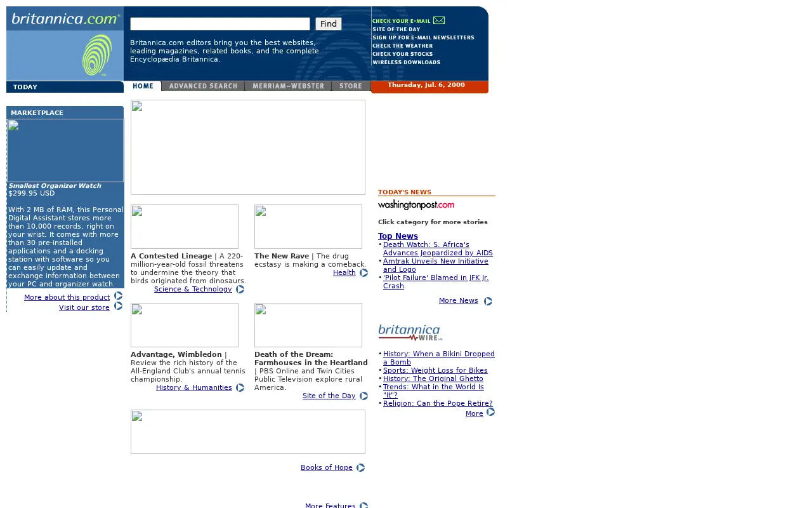This screenshot has height=508, width=812.
Task: Click arrow icon beside Britannica Wire More link
Action: [490, 412]
